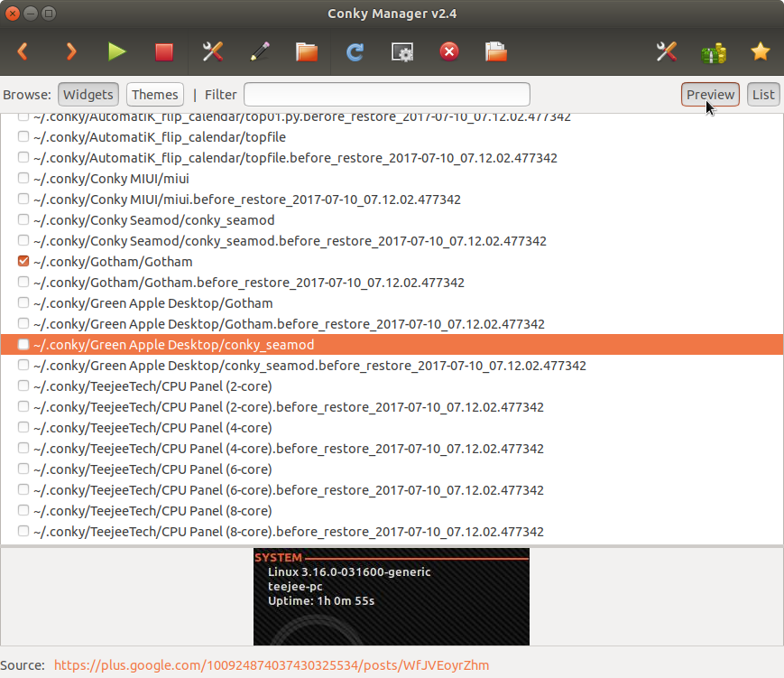Generate preview with screen gear icon
Viewport: 784px width, 678px height.
pyautogui.click(x=402, y=52)
